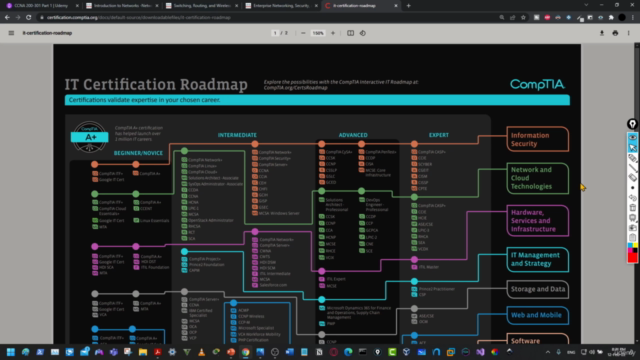Click the address bar URL

139,18
